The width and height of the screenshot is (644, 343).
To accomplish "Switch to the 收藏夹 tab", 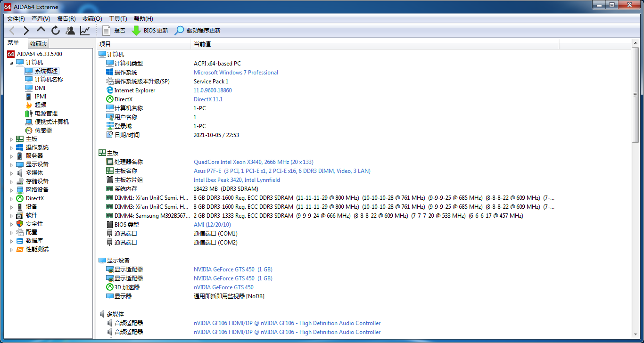I will click(x=38, y=44).
